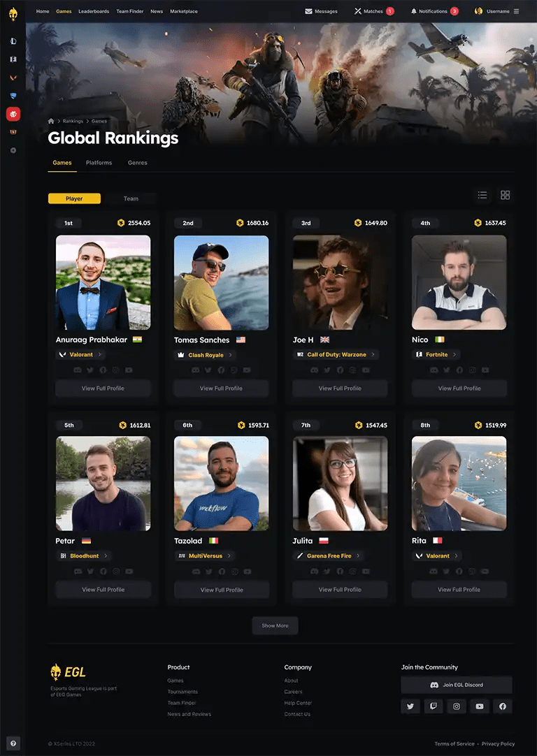
Task: Switch to list view layout icon
Action: click(482, 195)
